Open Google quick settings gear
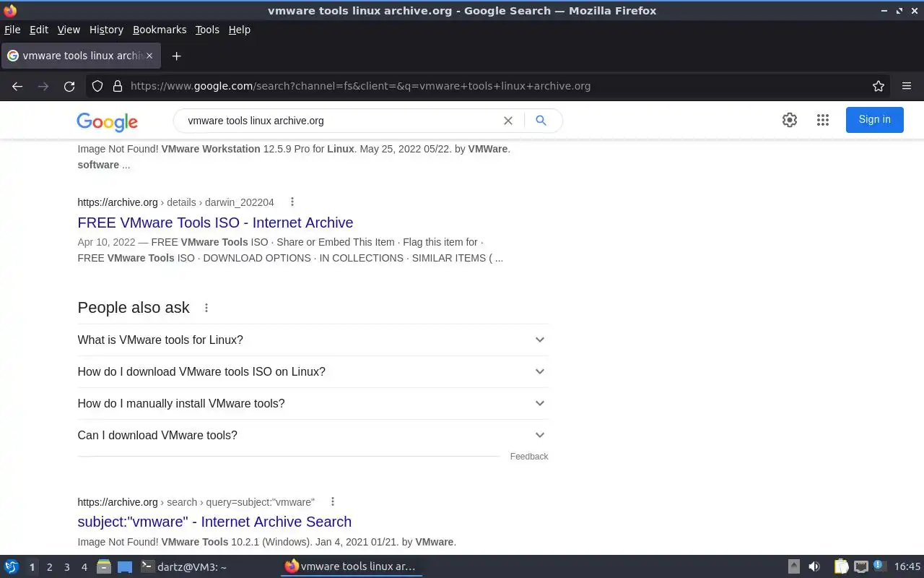Viewport: 924px width, 578px height. (x=790, y=120)
